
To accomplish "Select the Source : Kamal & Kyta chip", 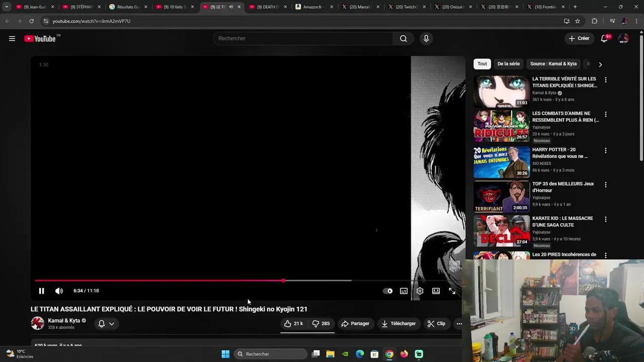I will pyautogui.click(x=553, y=64).
